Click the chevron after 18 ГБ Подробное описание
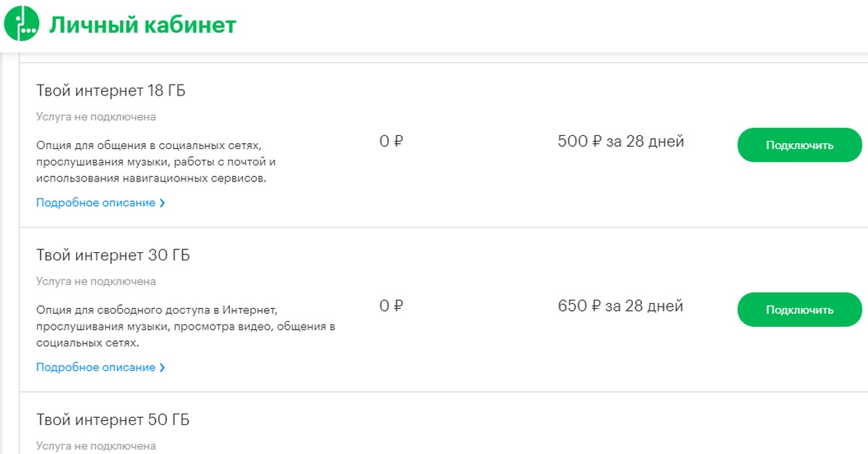This screenshot has width=868, height=454. tap(162, 203)
